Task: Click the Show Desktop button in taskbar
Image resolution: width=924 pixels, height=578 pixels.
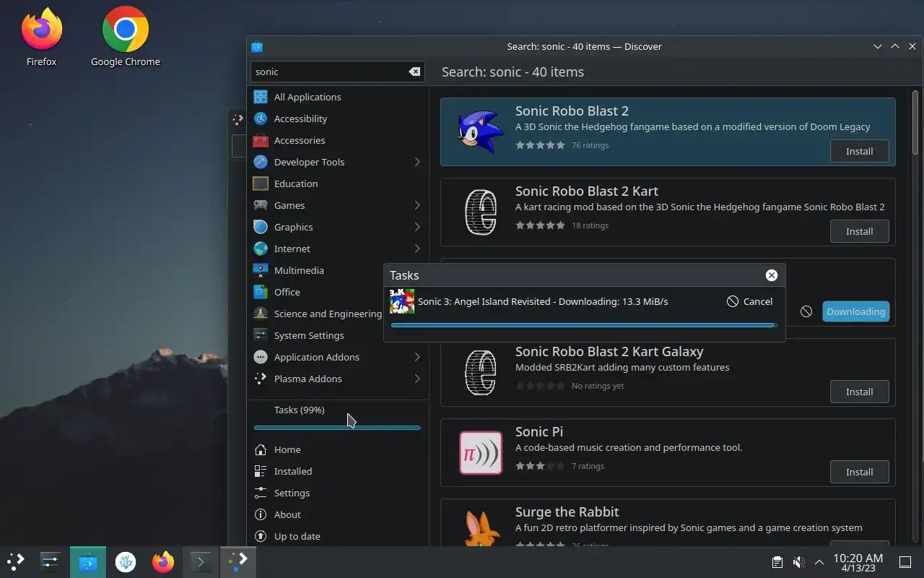Action: pyautogui.click(x=905, y=562)
